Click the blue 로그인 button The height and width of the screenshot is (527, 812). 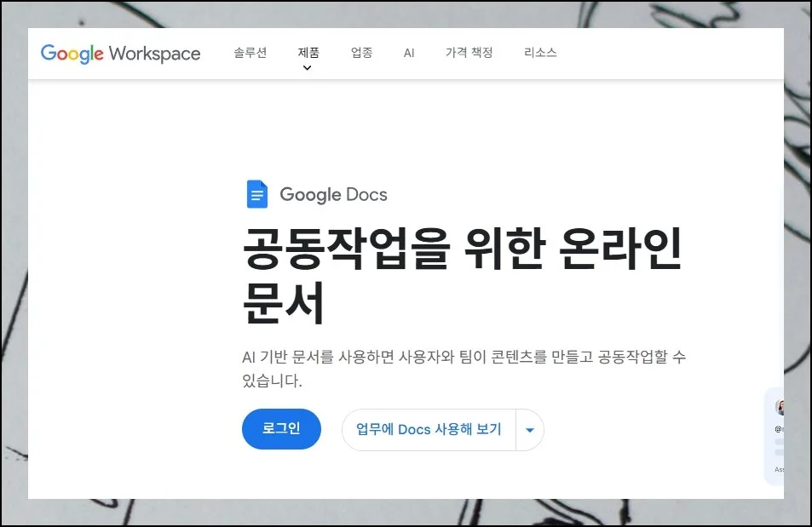281,429
